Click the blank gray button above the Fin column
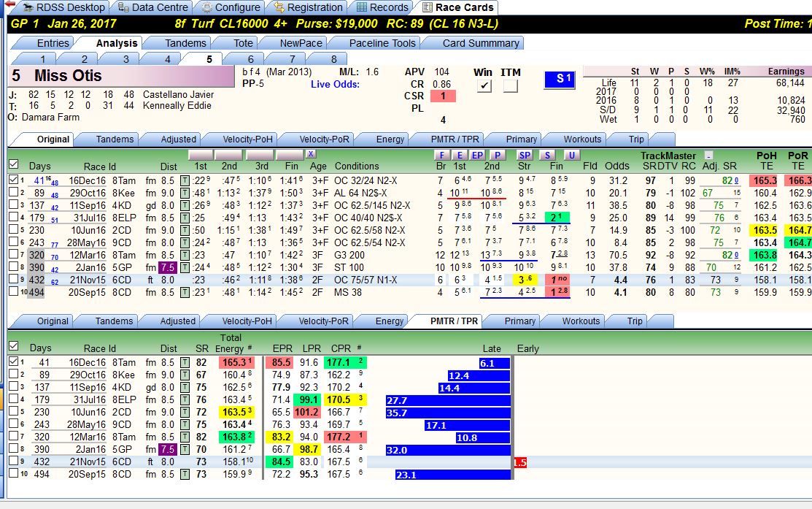The image size is (812, 509). (x=290, y=155)
